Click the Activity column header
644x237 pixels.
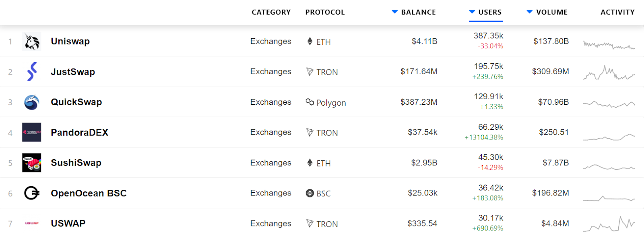point(617,12)
